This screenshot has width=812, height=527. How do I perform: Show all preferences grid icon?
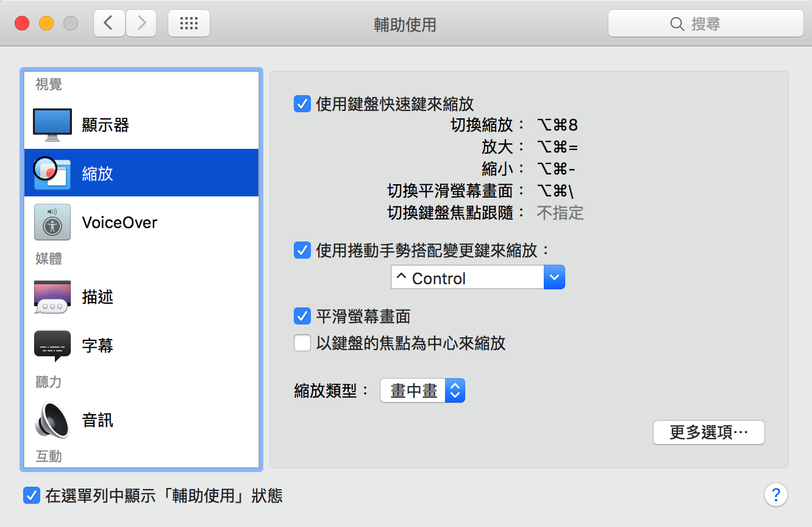coord(189,24)
